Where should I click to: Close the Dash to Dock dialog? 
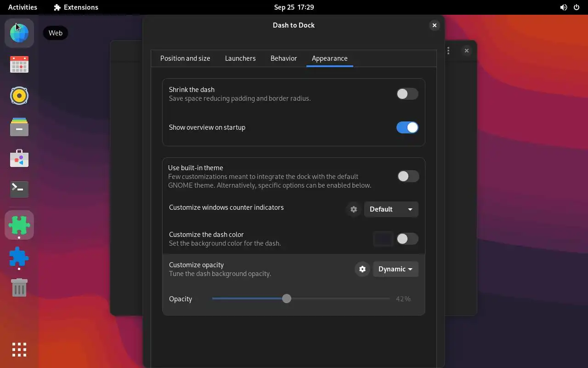(x=434, y=25)
